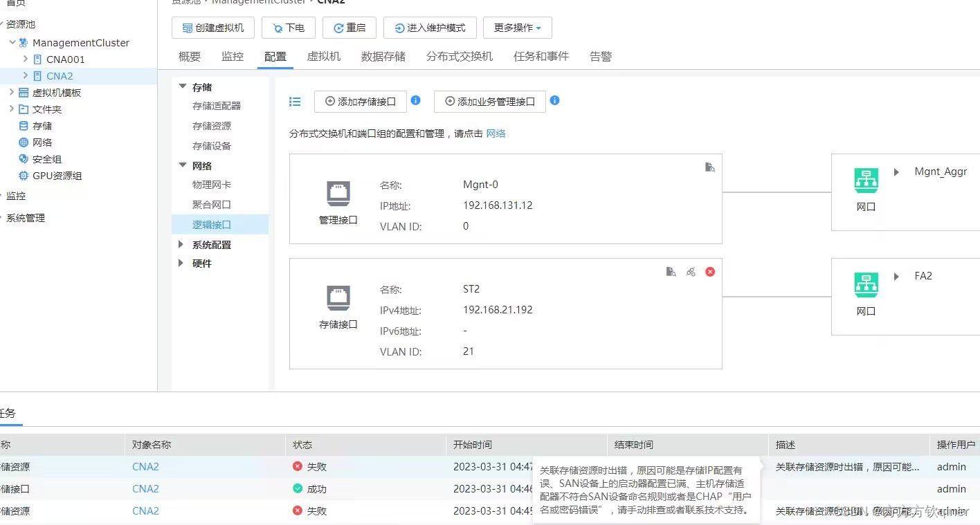Viewport: 980px width, 525px height.
Task: Collapse the 存储 section in config menu
Action: pos(183,87)
